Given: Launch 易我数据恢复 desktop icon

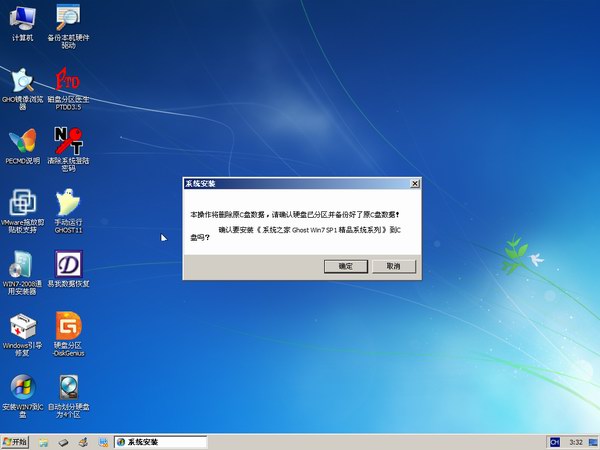Looking at the screenshot, I should coord(68,265).
